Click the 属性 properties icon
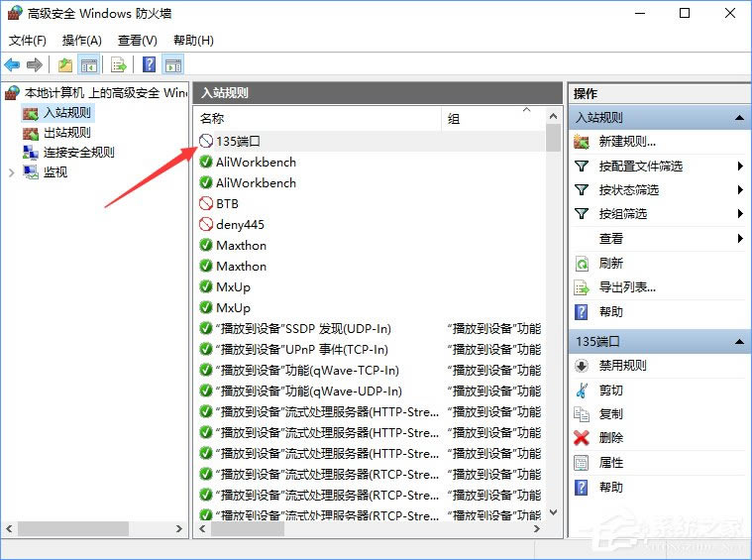The image size is (752, 560). pos(582,463)
